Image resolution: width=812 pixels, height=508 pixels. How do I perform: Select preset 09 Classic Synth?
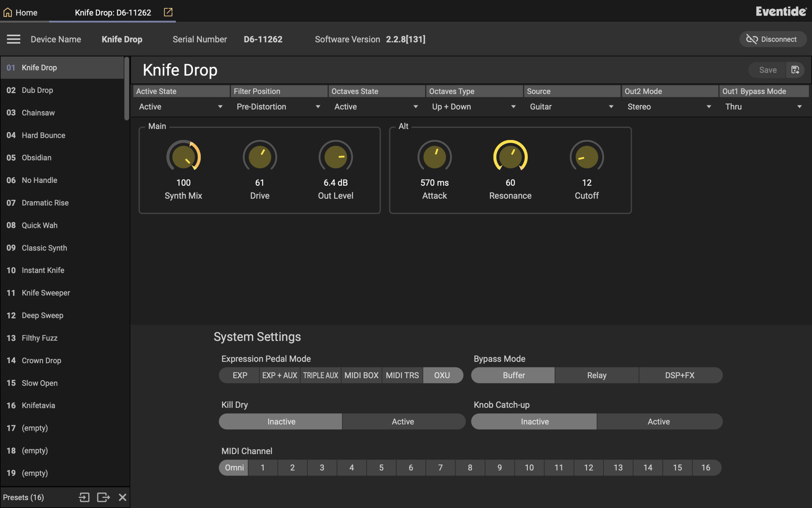click(x=62, y=248)
